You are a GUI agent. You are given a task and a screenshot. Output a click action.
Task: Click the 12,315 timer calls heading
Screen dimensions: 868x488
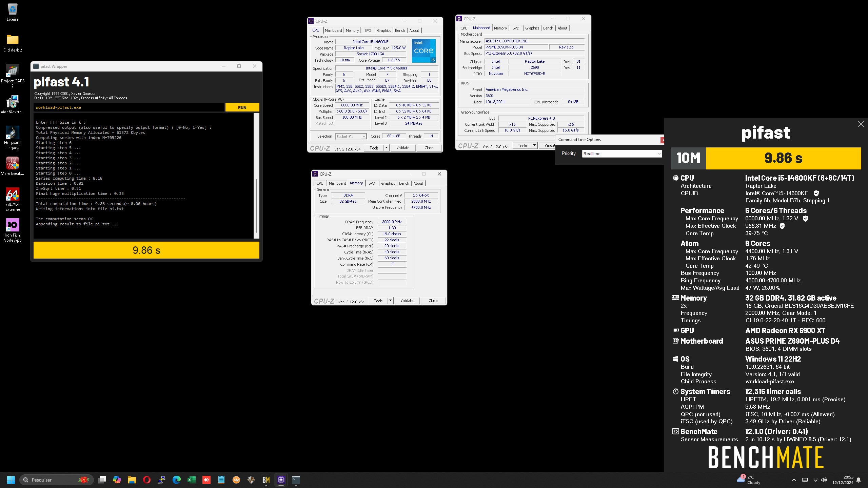pos(773,391)
